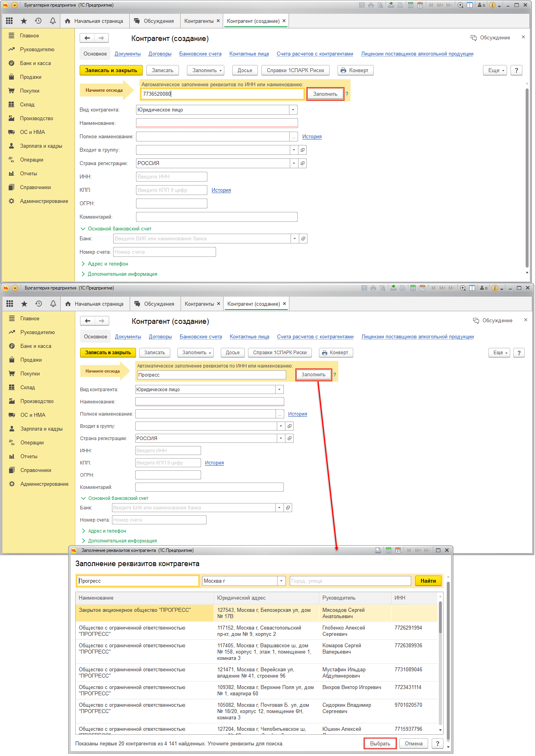Open Входит в группу dropdown in 7736520080 window
535x756 pixels.
294,150
